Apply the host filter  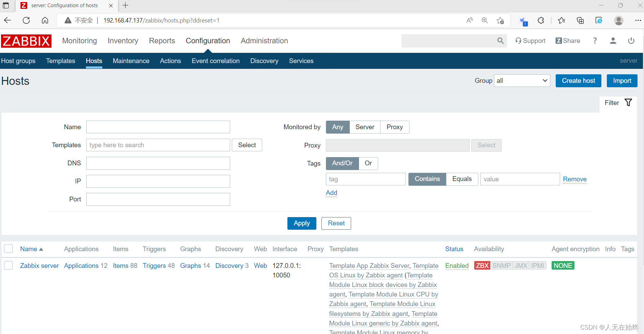click(x=302, y=223)
